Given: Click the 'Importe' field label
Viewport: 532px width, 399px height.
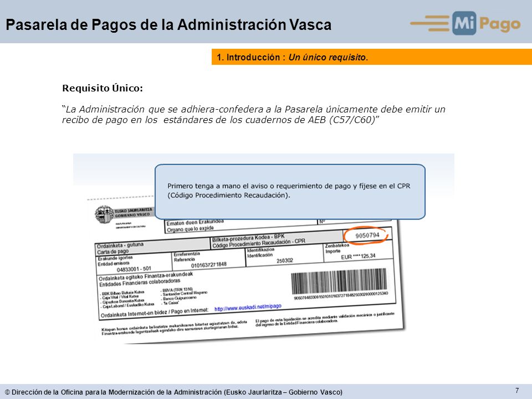Looking at the screenshot, I should tap(332, 251).
